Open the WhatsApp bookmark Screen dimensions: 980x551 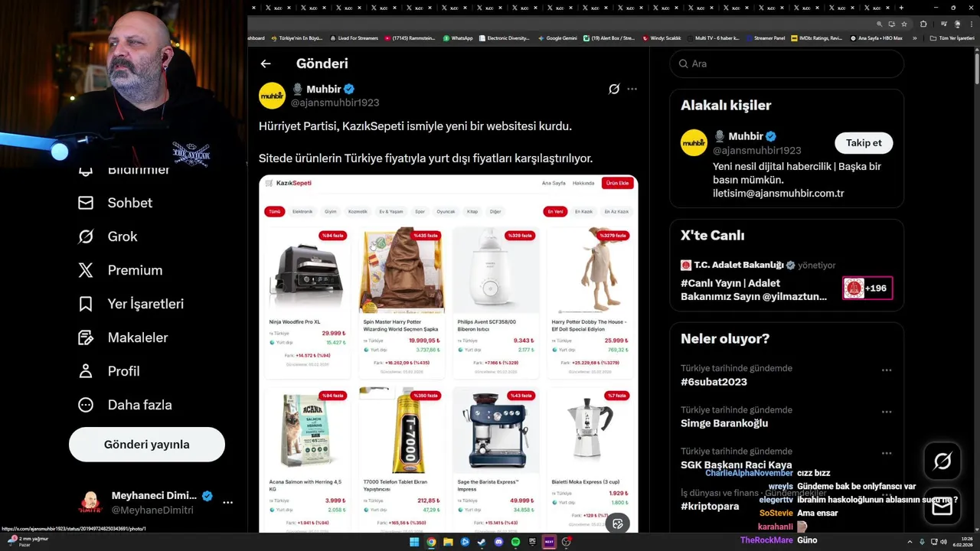click(x=458, y=38)
